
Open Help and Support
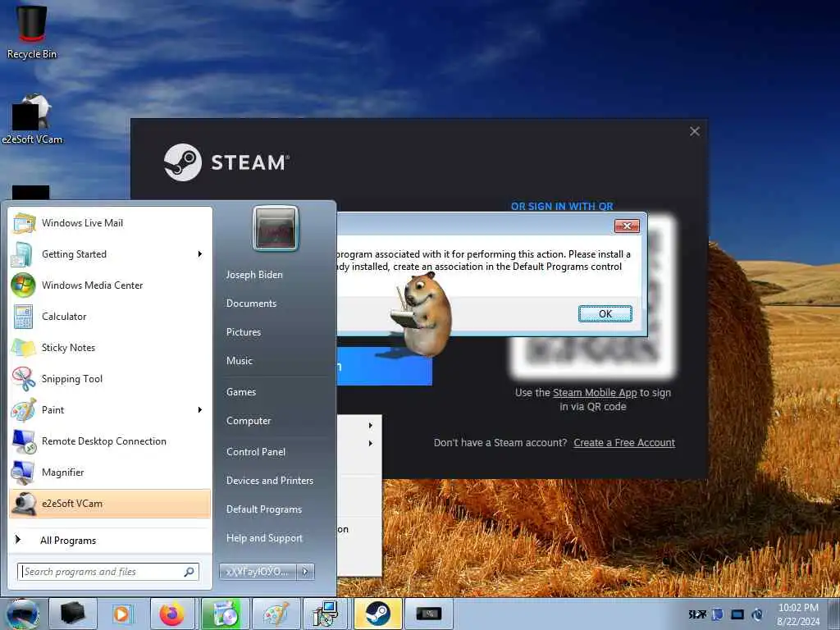coord(265,538)
